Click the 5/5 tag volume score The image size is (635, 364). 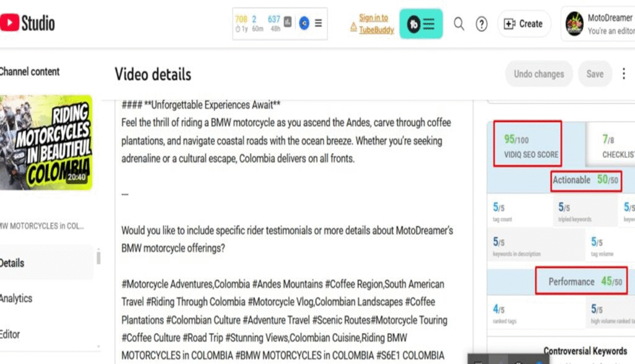click(x=602, y=246)
